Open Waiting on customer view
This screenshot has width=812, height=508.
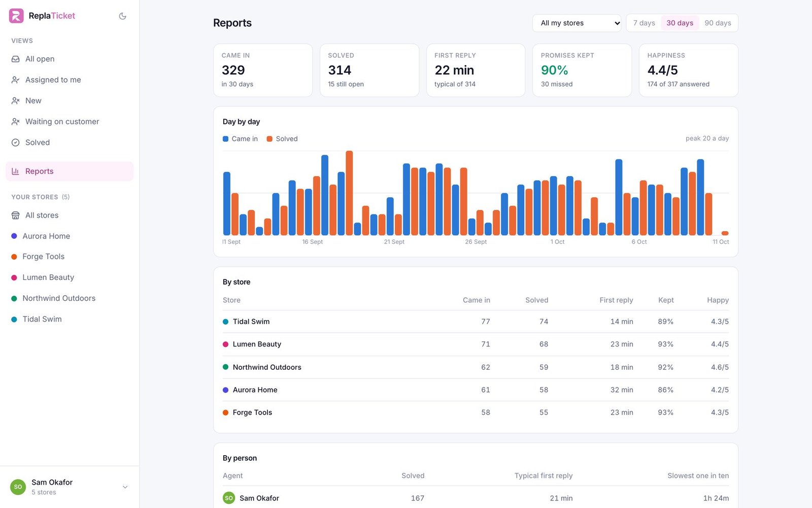click(x=70, y=121)
